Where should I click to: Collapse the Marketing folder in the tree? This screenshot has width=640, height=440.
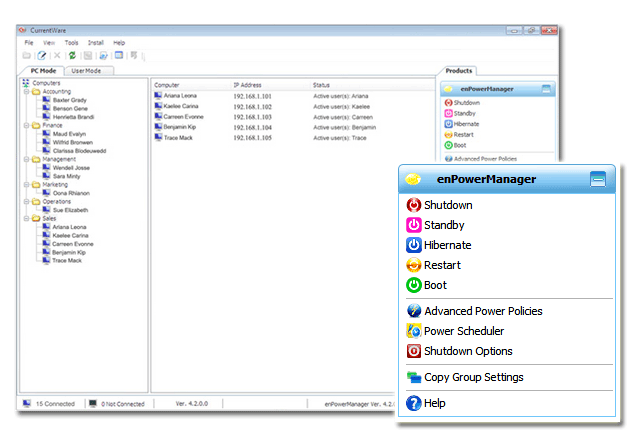pyautogui.click(x=27, y=184)
